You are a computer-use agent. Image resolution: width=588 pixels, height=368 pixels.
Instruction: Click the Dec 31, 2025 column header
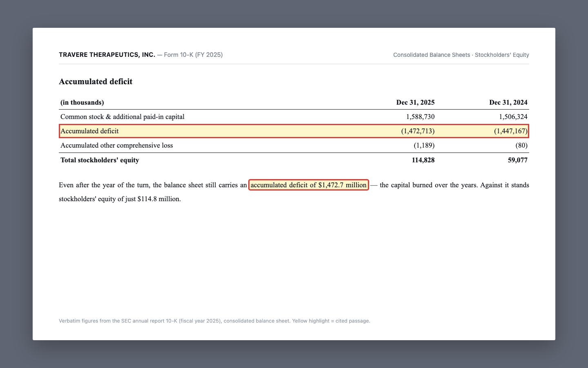pos(415,103)
